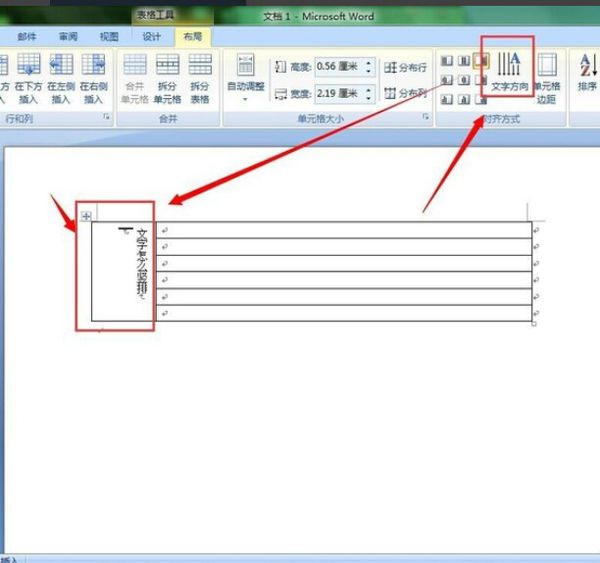Switch to the View (视图) tab
Viewport: 600px width, 563px height.
coord(109,37)
